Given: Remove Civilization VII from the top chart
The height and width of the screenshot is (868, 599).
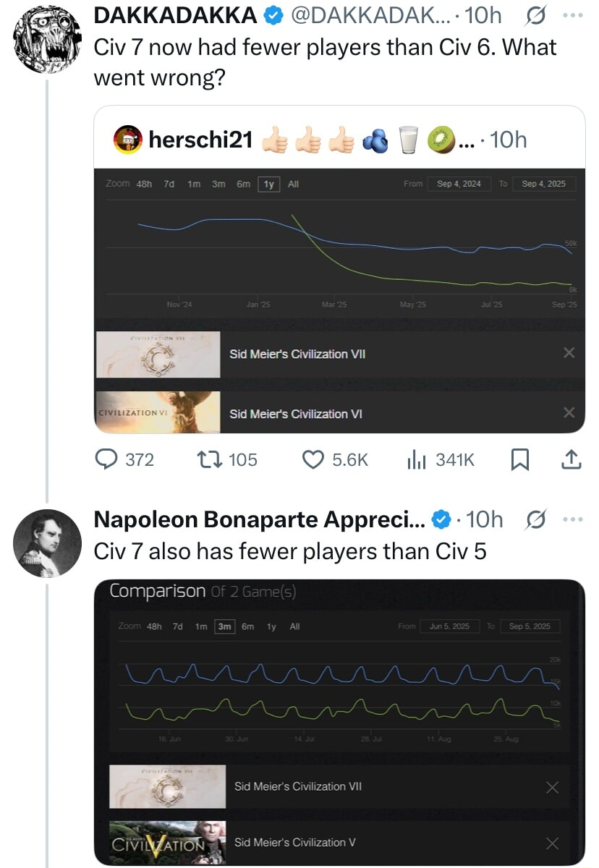Looking at the screenshot, I should (x=569, y=353).
